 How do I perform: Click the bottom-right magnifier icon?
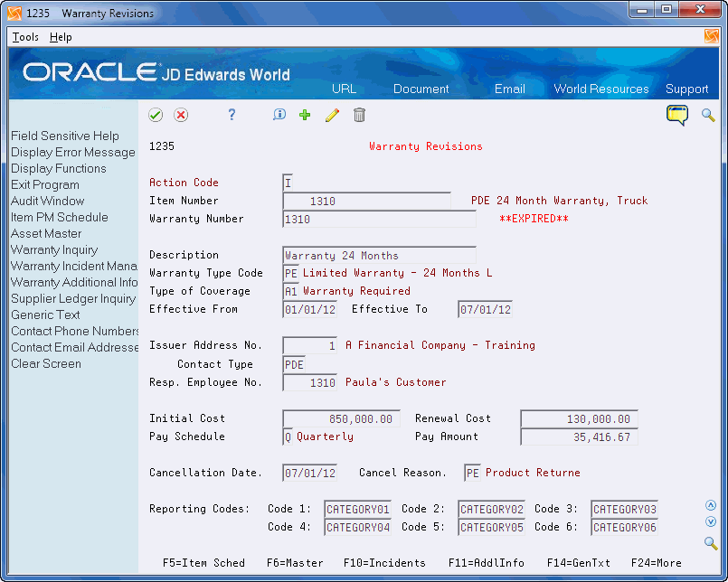pos(710,542)
